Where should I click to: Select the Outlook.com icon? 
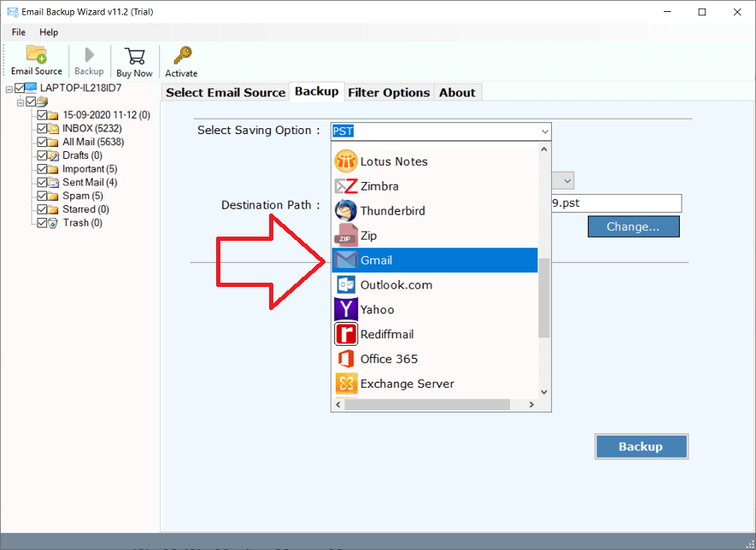coord(346,285)
